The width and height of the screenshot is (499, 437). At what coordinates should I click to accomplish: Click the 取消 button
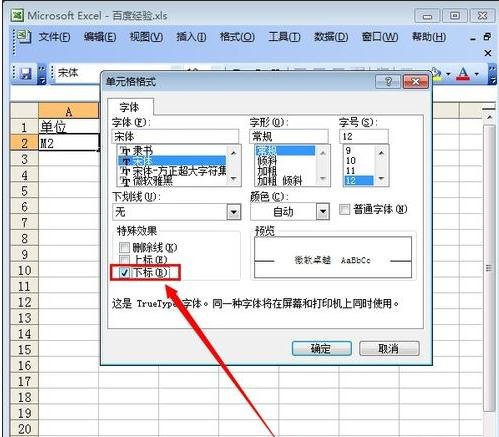(389, 349)
